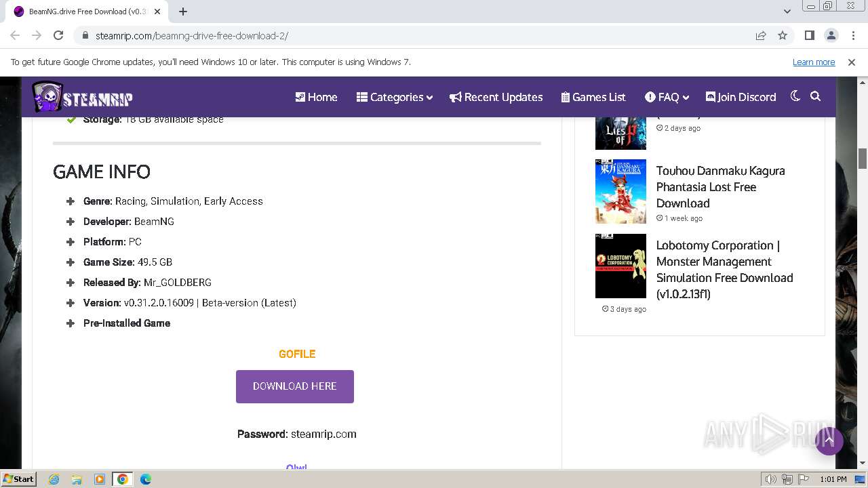This screenshot has height=488, width=868.
Task: Click the network tray icon
Action: pyautogui.click(x=787, y=479)
